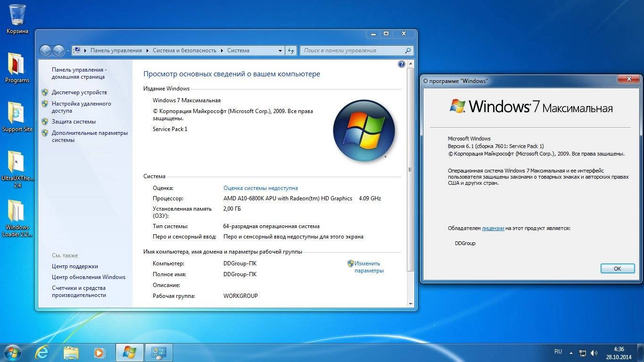Select the text WORKGROUP
The width and height of the screenshot is (644, 362).
coord(240,296)
